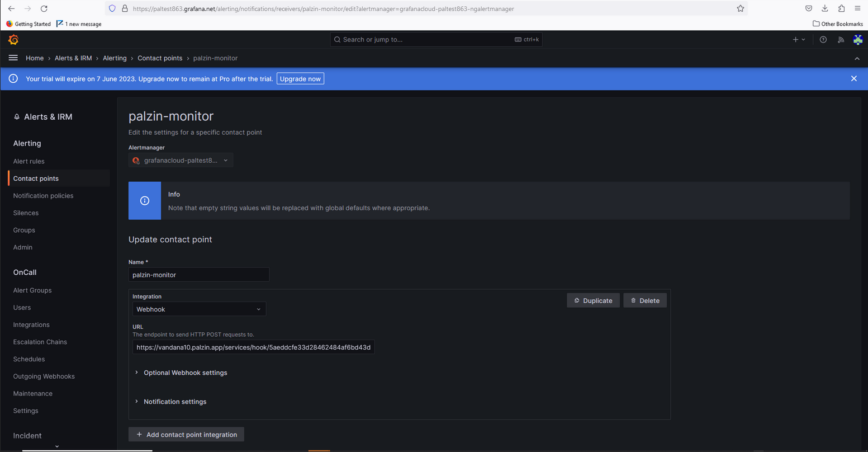This screenshot has height=452, width=868.
Task: Reload the browser page
Action: click(x=44, y=8)
